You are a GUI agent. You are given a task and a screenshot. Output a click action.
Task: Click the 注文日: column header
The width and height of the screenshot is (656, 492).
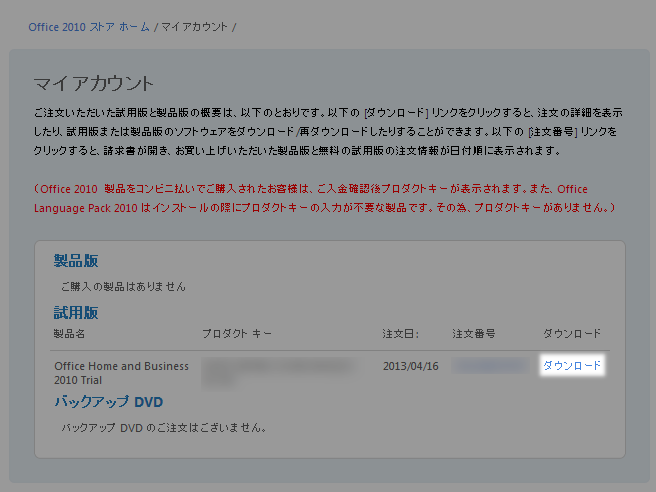click(x=400, y=334)
